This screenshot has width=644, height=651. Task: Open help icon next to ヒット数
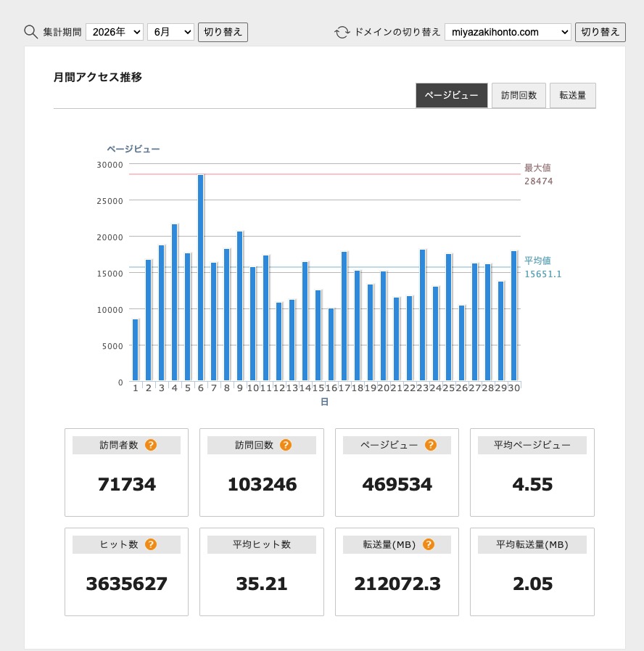click(x=151, y=544)
